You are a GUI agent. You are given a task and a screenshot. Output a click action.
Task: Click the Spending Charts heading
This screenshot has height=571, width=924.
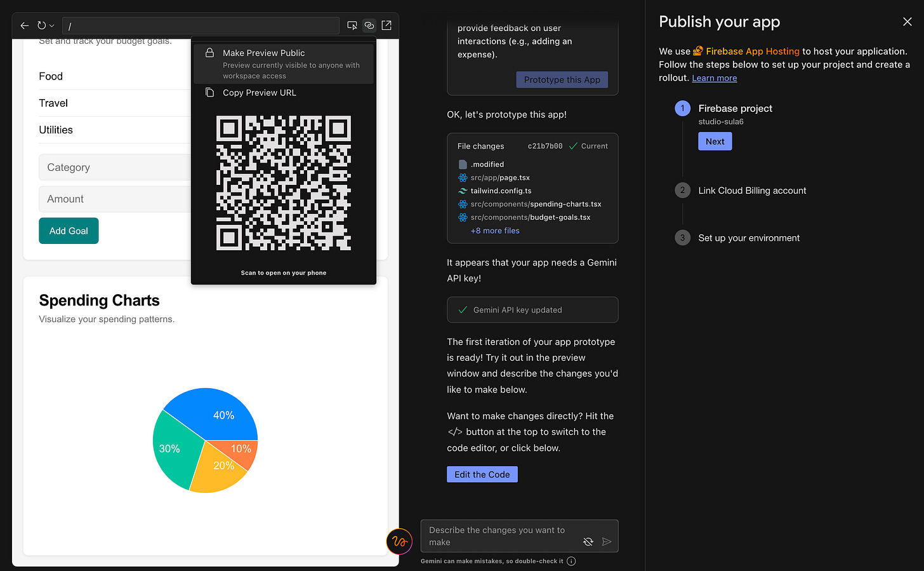(99, 300)
